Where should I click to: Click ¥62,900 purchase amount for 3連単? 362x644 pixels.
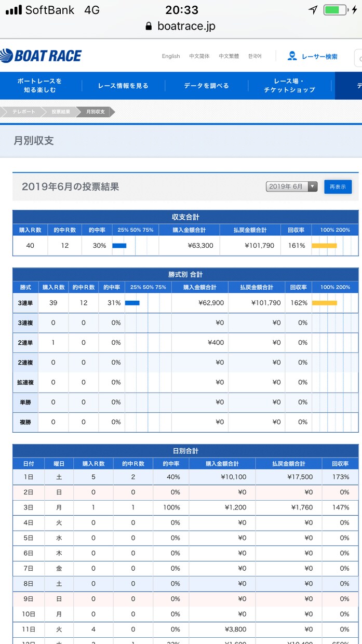211,303
